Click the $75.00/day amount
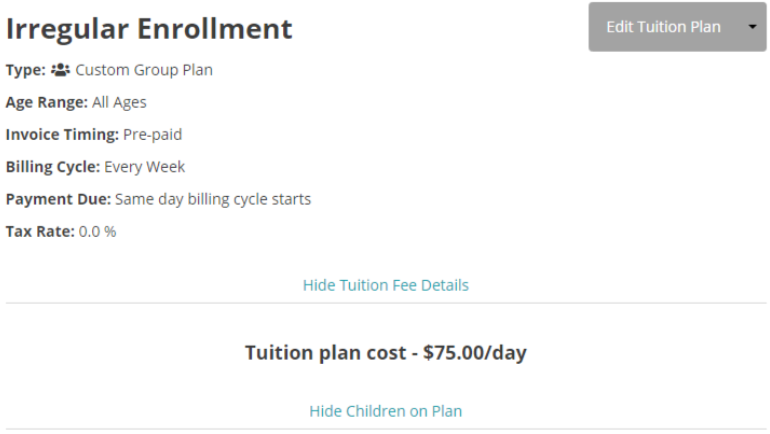This screenshot has width=770, height=434. (x=475, y=353)
